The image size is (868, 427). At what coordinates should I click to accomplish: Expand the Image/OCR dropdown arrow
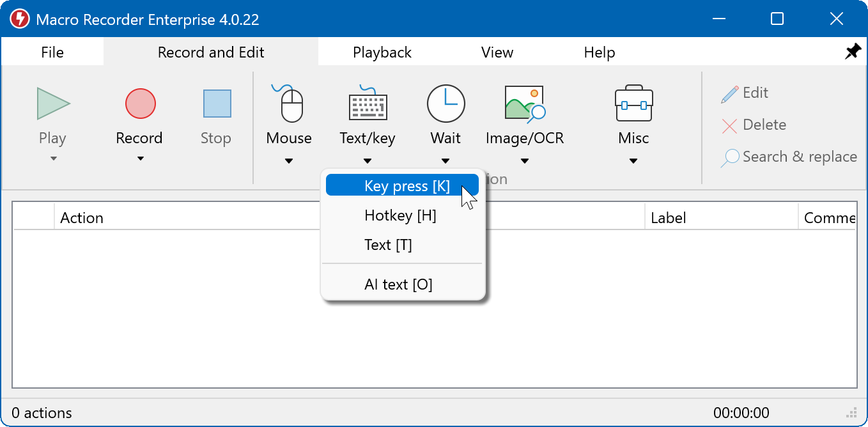tap(525, 161)
